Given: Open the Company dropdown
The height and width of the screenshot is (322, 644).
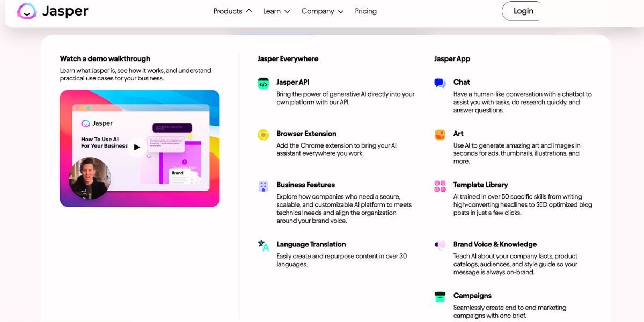Looking at the screenshot, I should click(x=322, y=11).
